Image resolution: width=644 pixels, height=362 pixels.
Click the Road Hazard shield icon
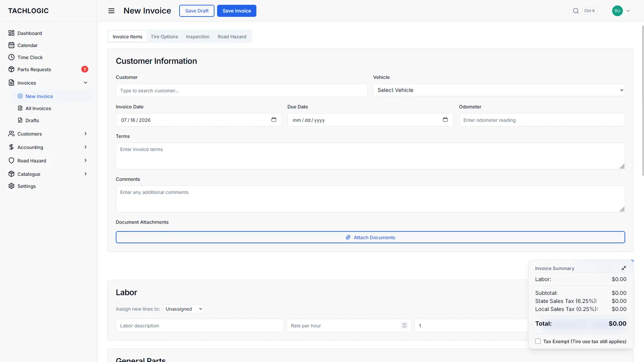tap(11, 160)
